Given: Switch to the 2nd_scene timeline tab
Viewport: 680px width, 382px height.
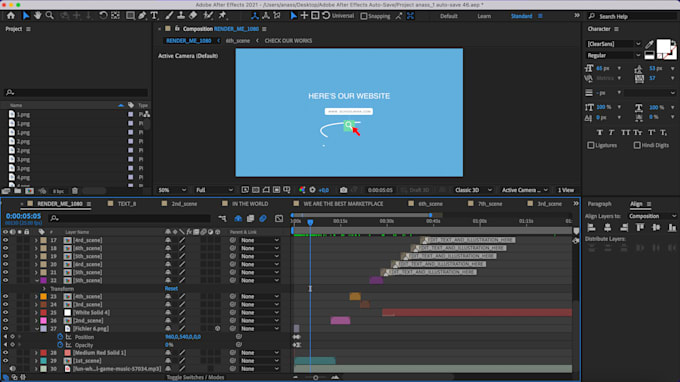Looking at the screenshot, I should [184, 204].
